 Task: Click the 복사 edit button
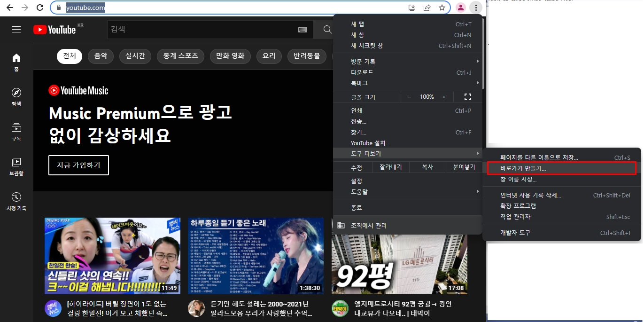point(427,167)
